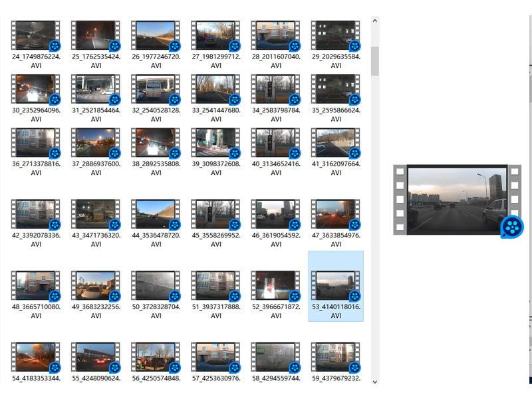The height and width of the screenshot is (399, 532).
Task: Select the 52_3966671872.AVI video icon
Action: click(x=276, y=286)
